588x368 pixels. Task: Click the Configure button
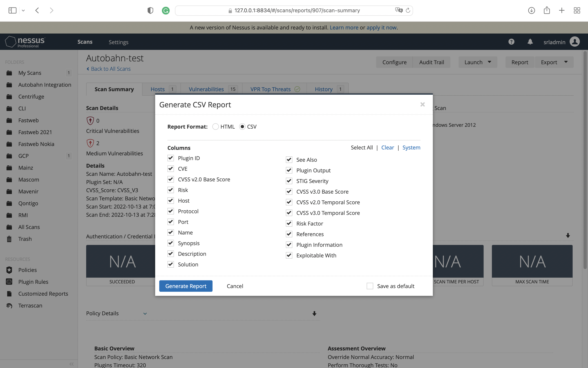point(394,62)
